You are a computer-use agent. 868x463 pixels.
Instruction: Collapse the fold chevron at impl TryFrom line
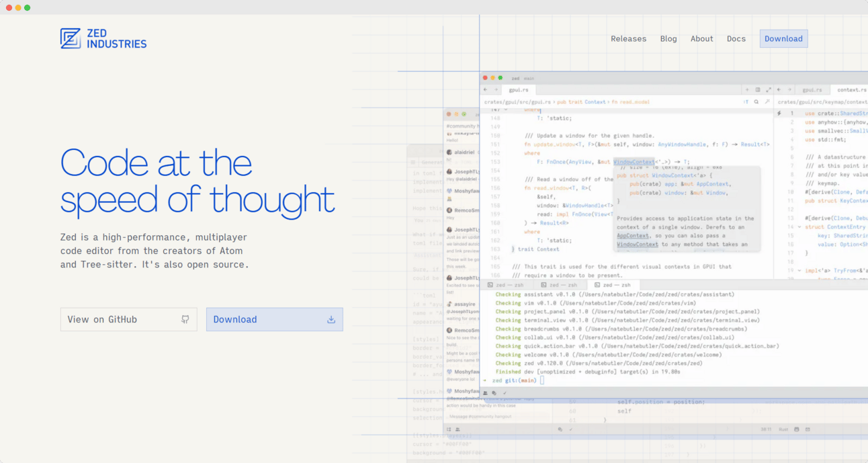click(x=799, y=271)
